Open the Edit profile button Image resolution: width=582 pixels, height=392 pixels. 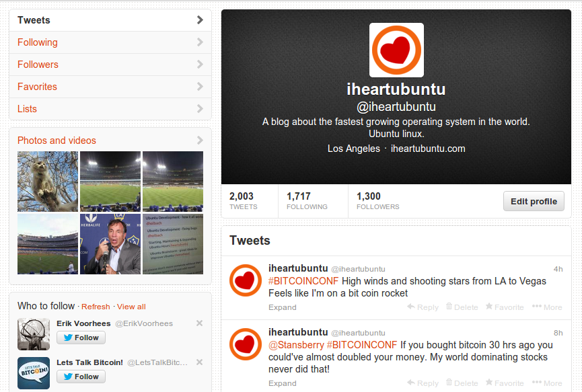[x=534, y=201]
